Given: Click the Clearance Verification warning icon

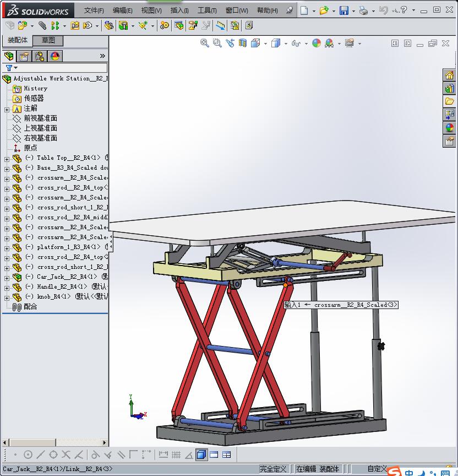Looking at the screenshot, I should point(235,25).
